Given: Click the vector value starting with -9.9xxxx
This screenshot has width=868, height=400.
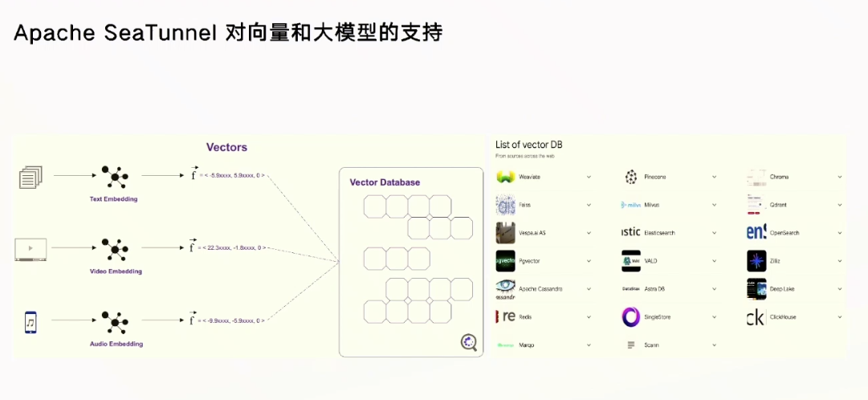Looking at the screenshot, I should pyautogui.click(x=232, y=320).
